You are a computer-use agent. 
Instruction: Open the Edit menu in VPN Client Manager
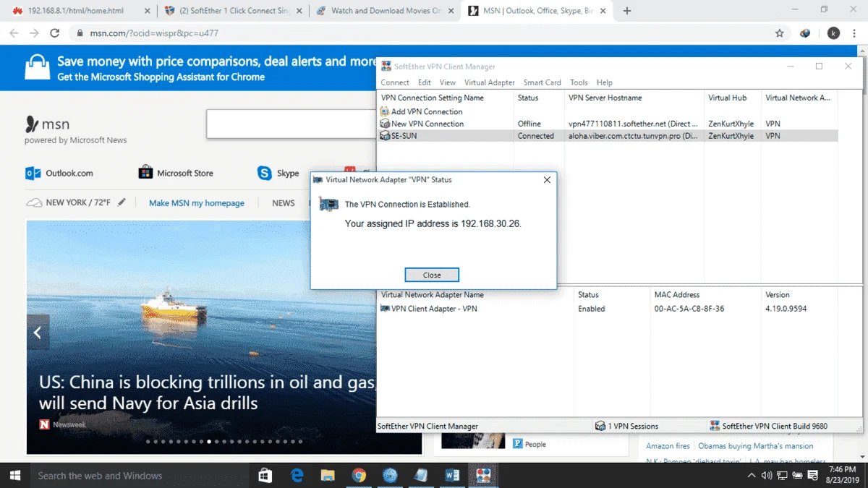(425, 82)
